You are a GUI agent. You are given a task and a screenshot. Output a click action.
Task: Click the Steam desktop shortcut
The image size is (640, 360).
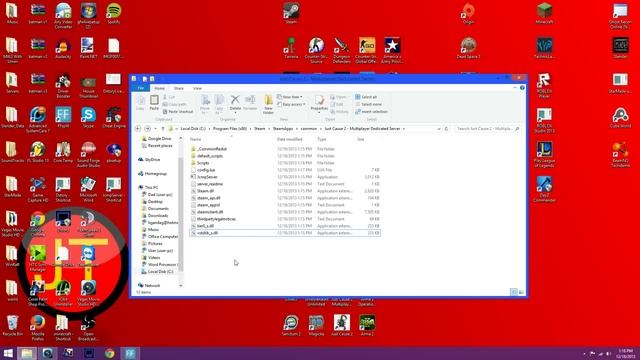[x=291, y=13]
